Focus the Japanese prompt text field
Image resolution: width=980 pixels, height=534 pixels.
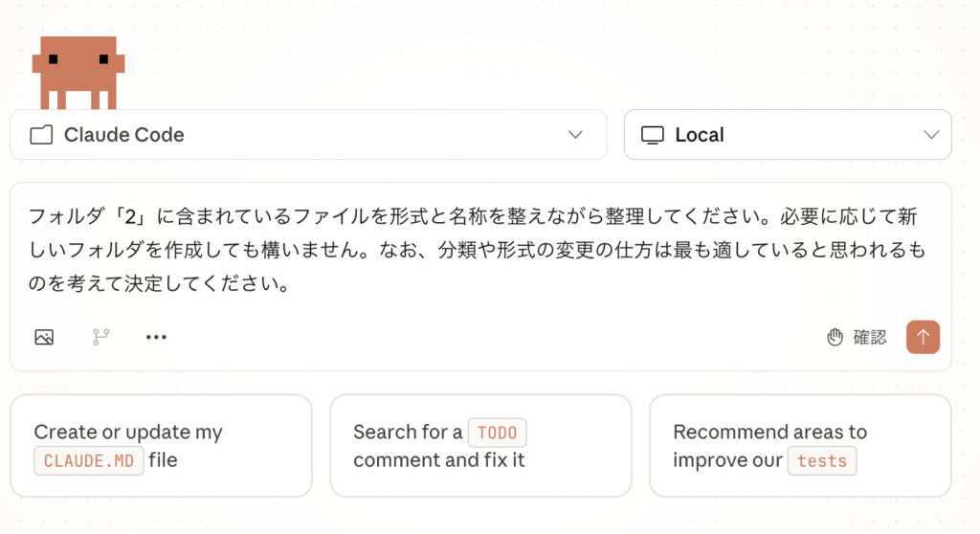tap(479, 250)
